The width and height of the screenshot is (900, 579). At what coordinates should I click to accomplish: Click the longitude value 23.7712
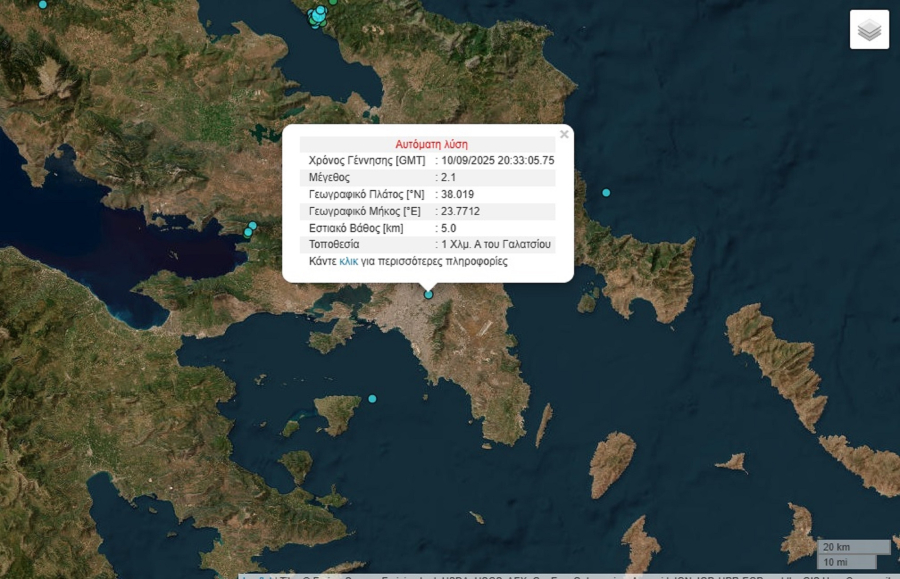[x=460, y=211]
